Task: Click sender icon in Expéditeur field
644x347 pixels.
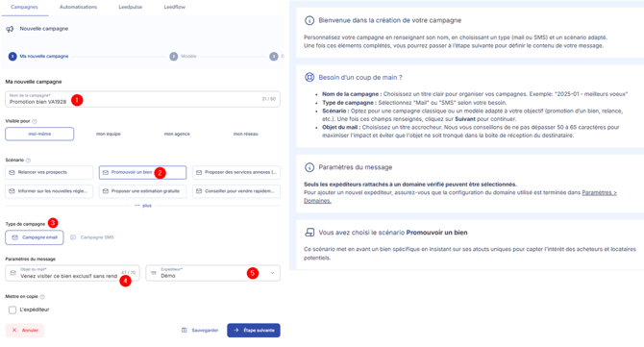Action: (x=154, y=273)
